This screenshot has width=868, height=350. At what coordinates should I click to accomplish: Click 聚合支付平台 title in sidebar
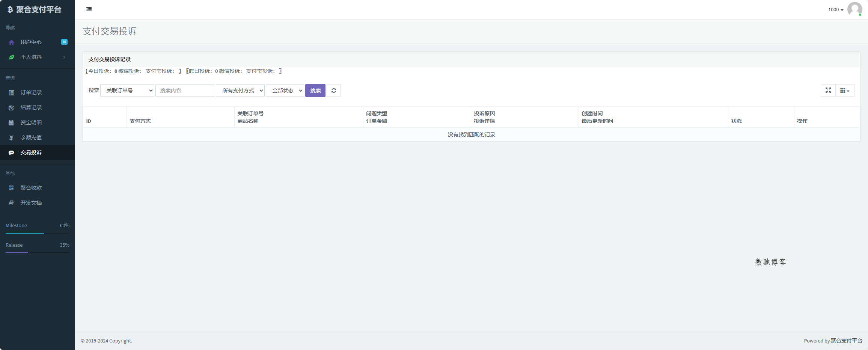[39, 10]
